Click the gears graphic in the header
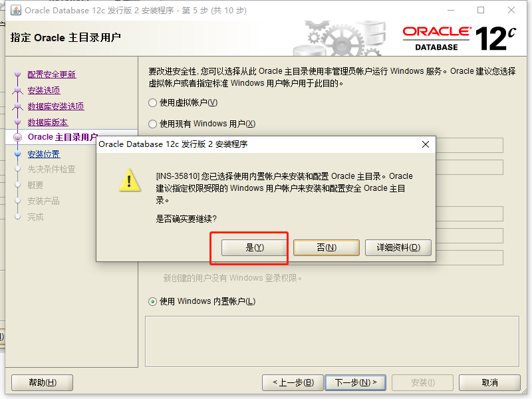Viewport: 532px width, 399px height. click(339, 39)
